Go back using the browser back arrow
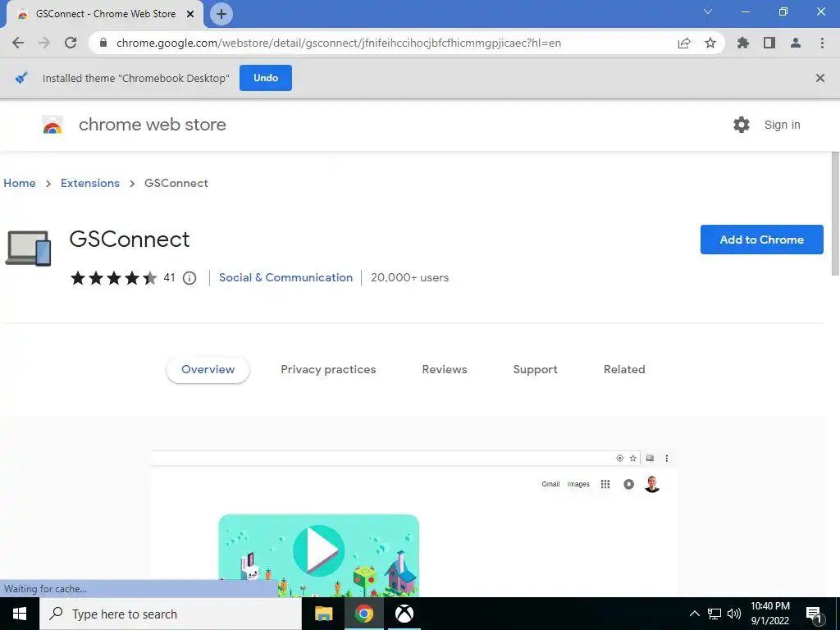 [x=18, y=43]
